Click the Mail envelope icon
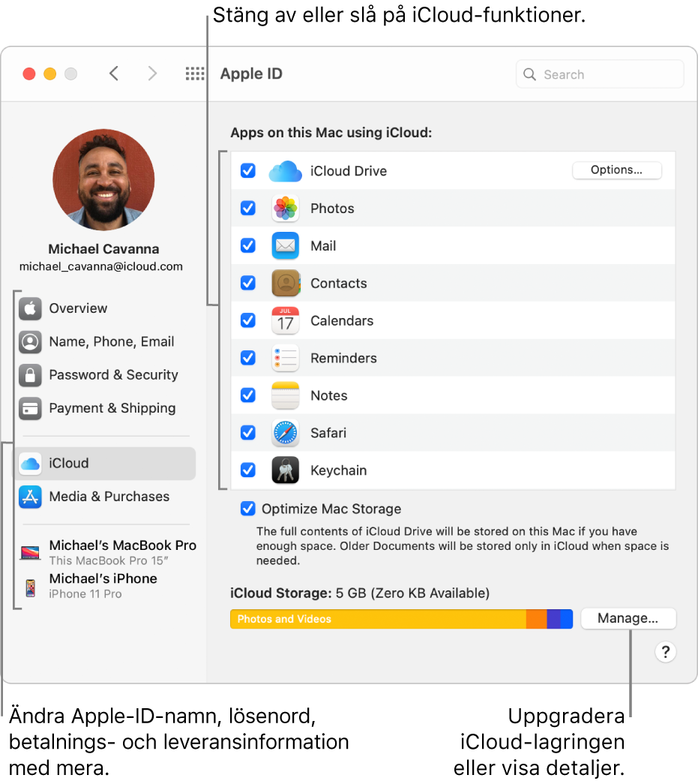This screenshot has height=784, width=698. coord(286,246)
